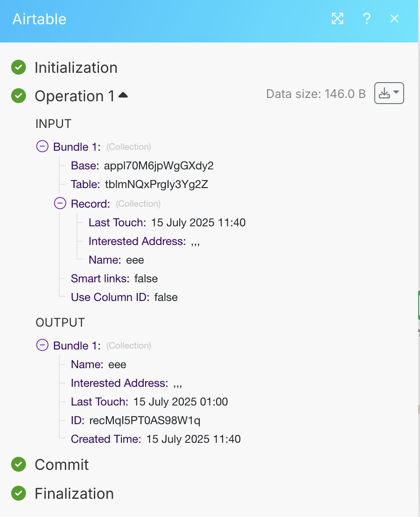Image resolution: width=420 pixels, height=517 pixels.
Task: Collapse the OUTPUT Bundle 1 collection
Action: (x=42, y=345)
